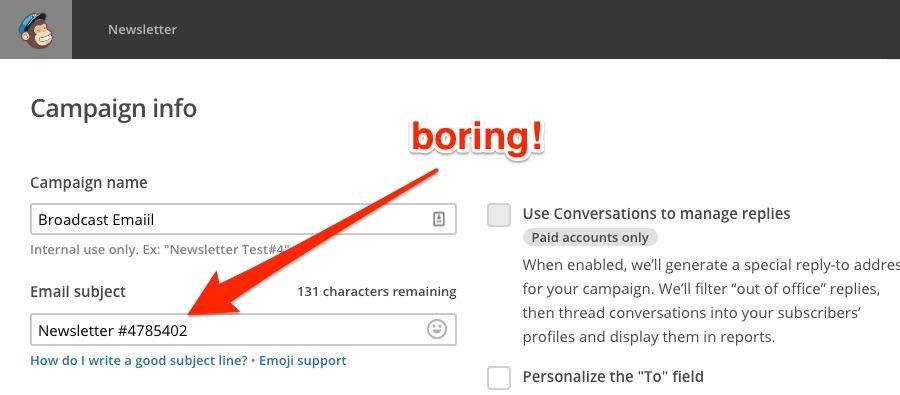Enable Use Conversations to manage replies checkbox
Image resolution: width=900 pixels, height=395 pixels.
499,215
